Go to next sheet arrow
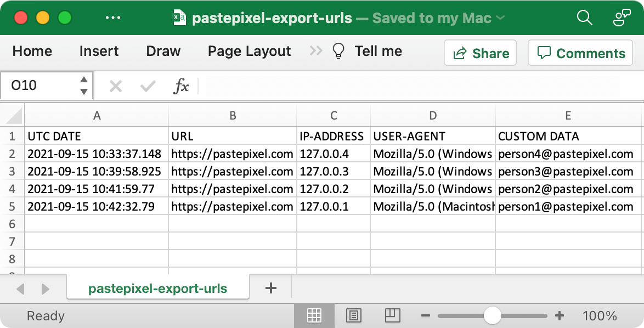 pos(45,289)
